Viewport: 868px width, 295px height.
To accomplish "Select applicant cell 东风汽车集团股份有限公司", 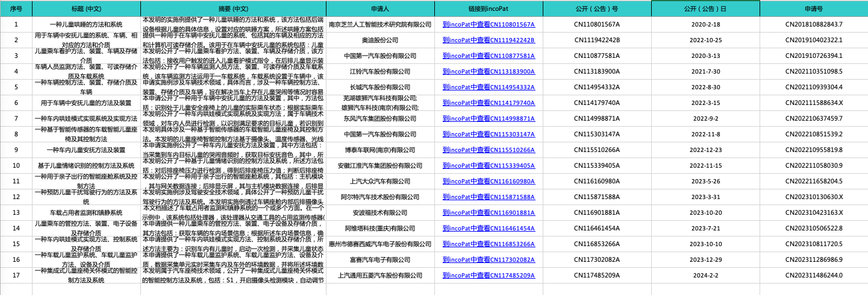I will pos(380,119).
